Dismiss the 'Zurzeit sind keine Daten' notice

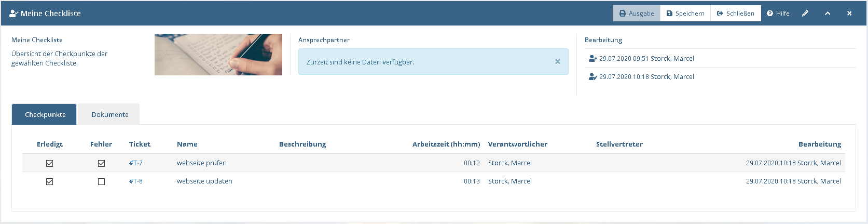[x=558, y=61]
